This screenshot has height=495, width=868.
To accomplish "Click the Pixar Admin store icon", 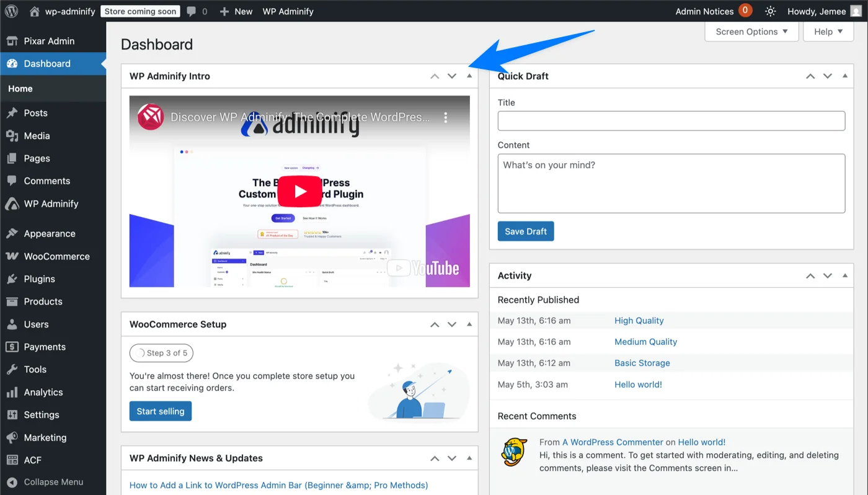I will tap(12, 41).
